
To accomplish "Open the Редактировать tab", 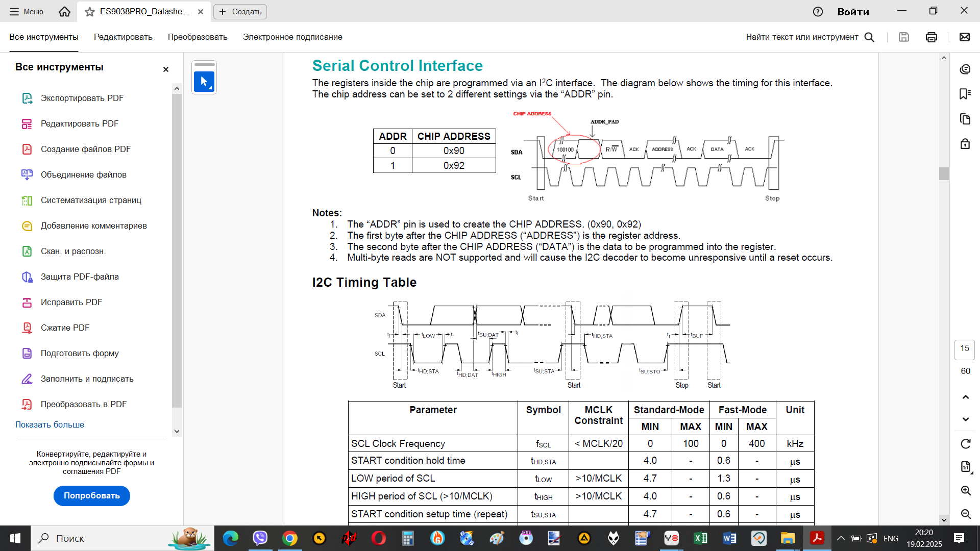I will pos(123,37).
